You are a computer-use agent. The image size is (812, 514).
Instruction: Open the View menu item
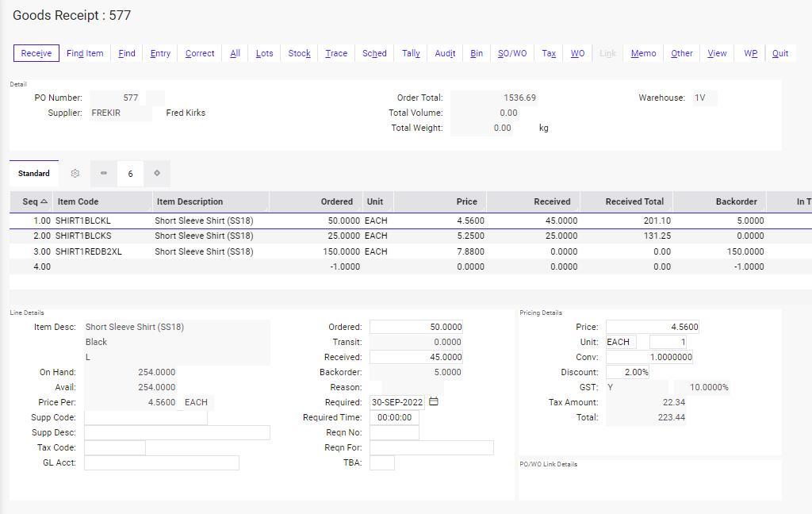click(717, 53)
